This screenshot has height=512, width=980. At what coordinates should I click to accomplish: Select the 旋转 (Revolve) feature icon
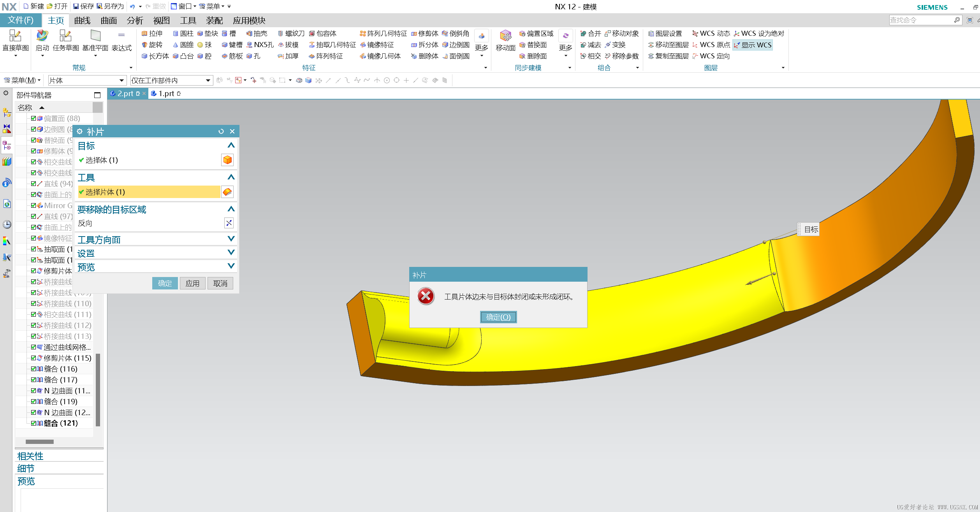click(144, 45)
